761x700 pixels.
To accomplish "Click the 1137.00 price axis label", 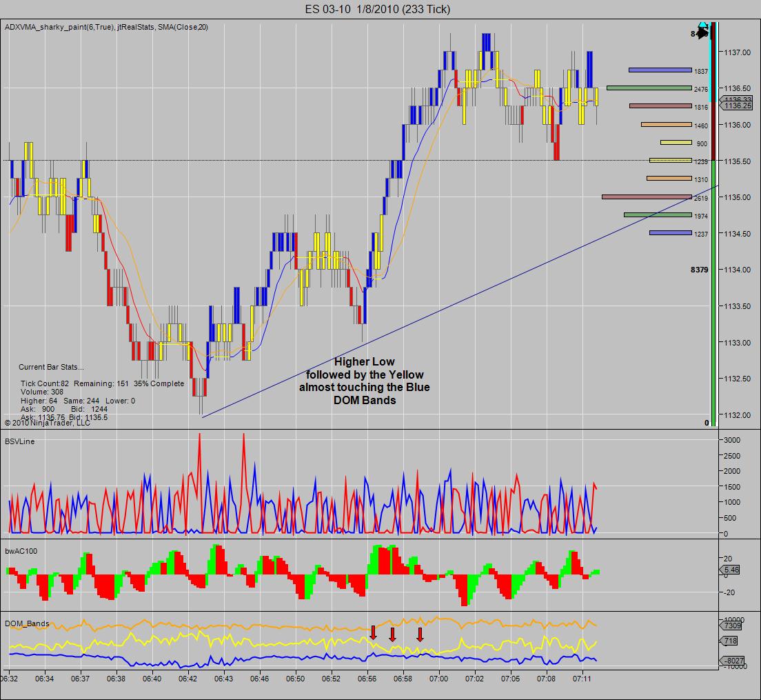I will coord(738,52).
